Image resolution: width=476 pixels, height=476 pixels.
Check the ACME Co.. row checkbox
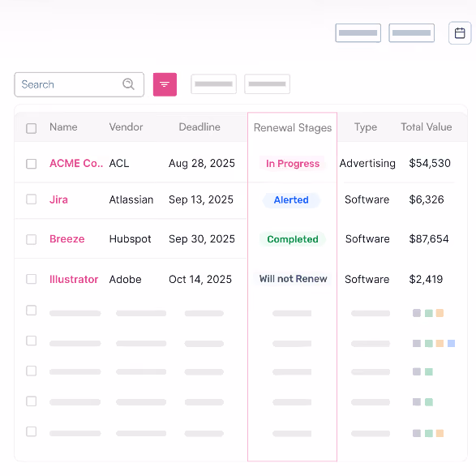[32, 164]
